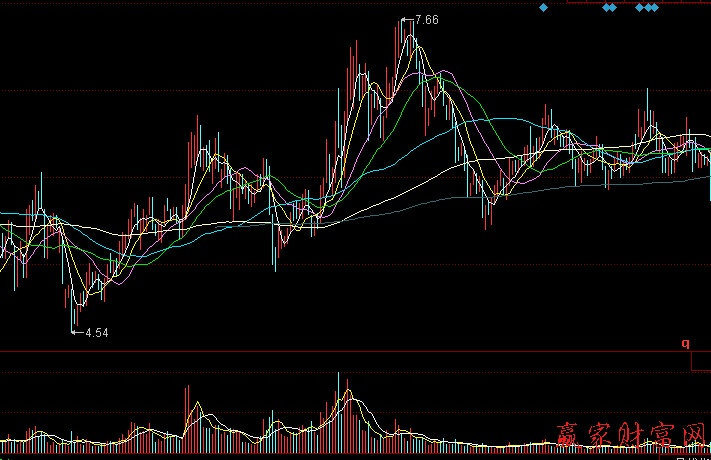Click the red box below the q marker
The image size is (711, 460).
(x=700, y=363)
